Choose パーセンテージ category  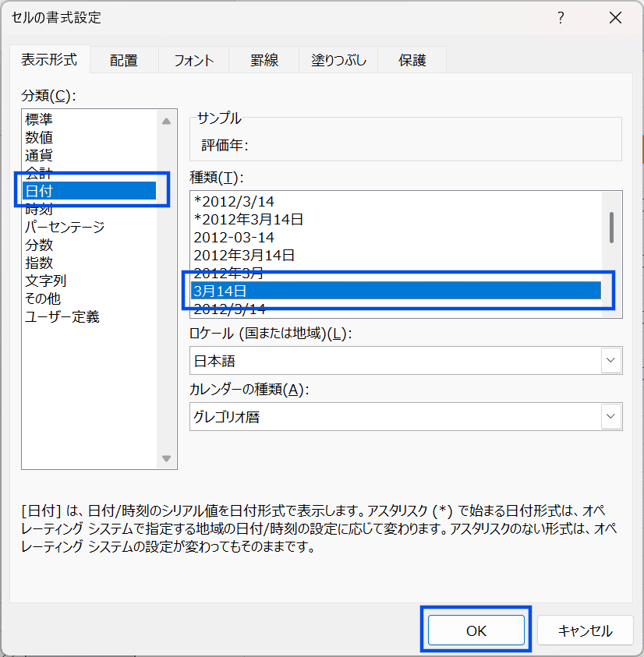click(x=65, y=227)
